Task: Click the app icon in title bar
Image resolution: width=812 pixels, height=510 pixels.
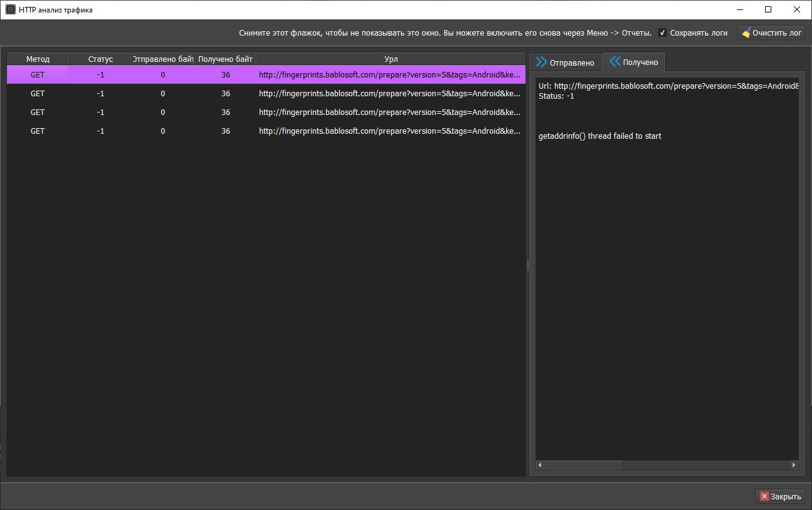Action: pos(11,9)
